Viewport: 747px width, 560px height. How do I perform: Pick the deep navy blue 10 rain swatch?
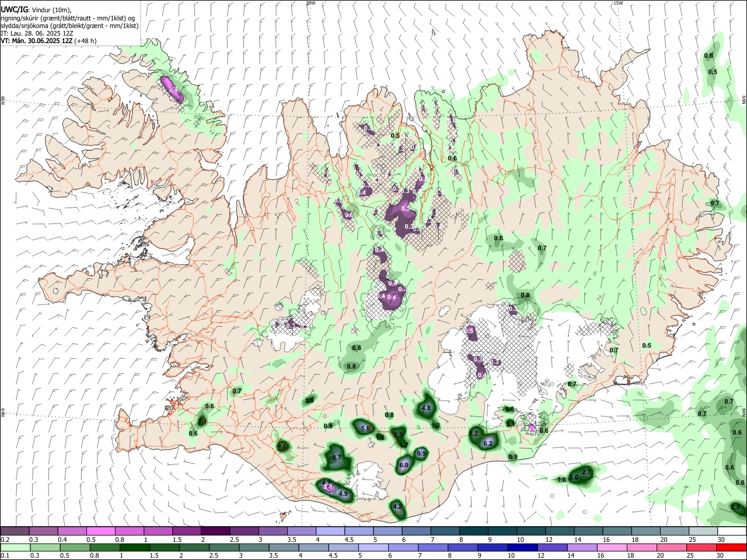523,547
